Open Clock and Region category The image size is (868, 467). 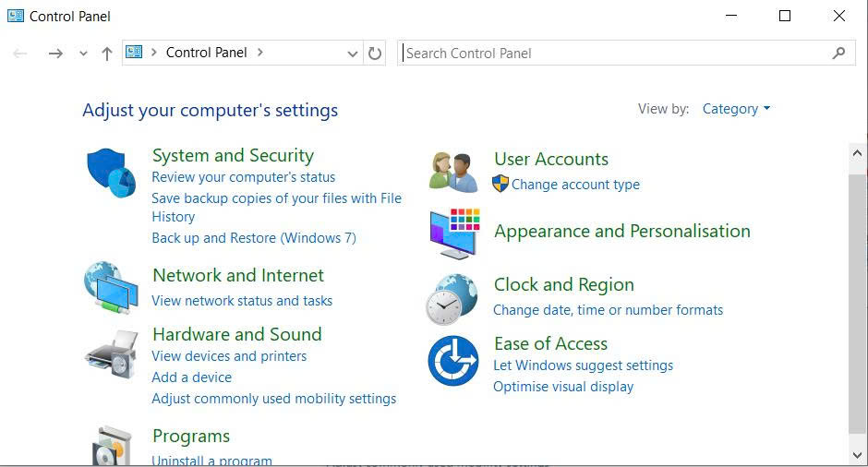click(x=564, y=284)
